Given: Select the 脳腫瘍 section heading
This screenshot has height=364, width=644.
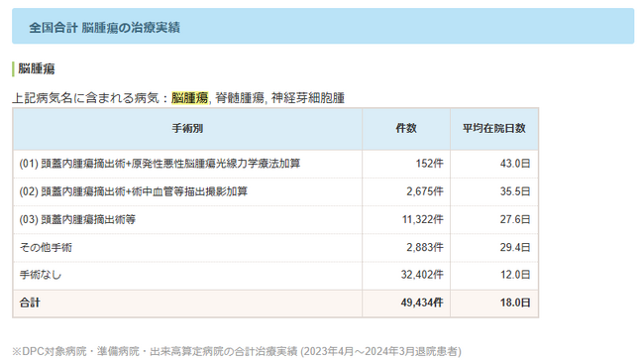Looking at the screenshot, I should pyautogui.click(x=36, y=68).
